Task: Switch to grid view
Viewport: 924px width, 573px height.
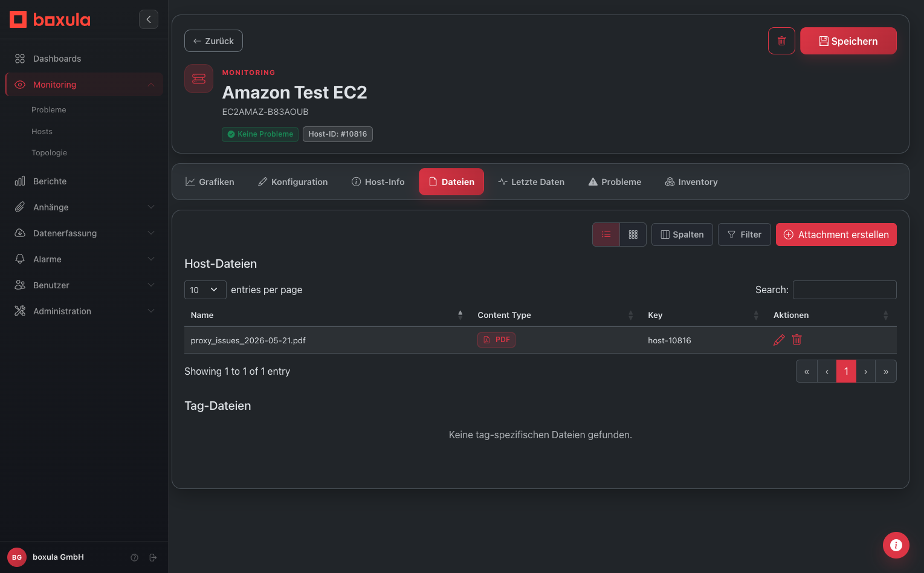Action: point(633,235)
